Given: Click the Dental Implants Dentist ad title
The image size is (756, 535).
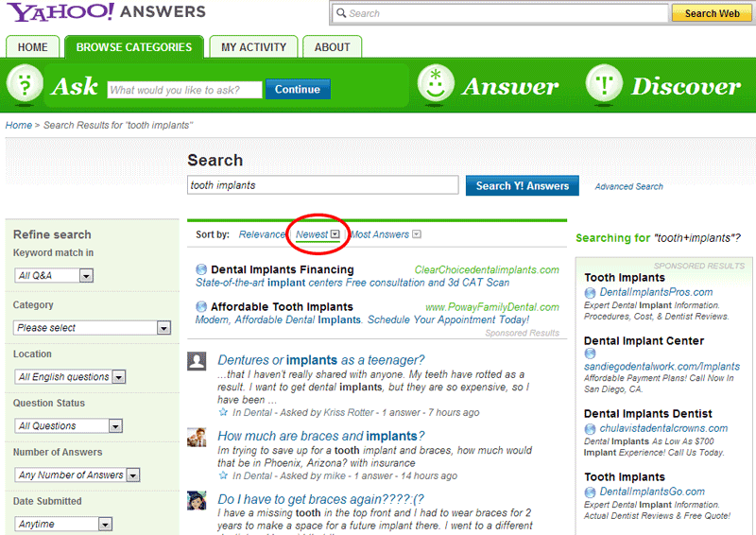Looking at the screenshot, I should 648,414.
